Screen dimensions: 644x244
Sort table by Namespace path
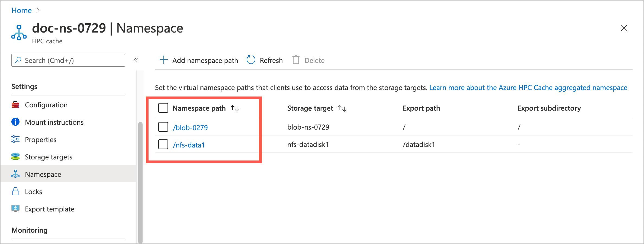point(235,108)
